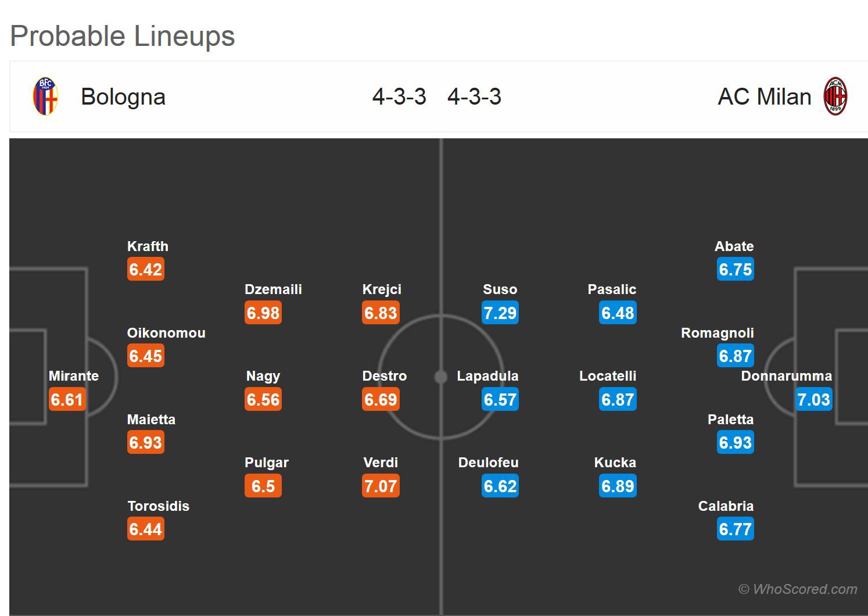Screen dimensions: 868x616
Task: Click the WhoScored.com watermark
Action: click(798, 589)
